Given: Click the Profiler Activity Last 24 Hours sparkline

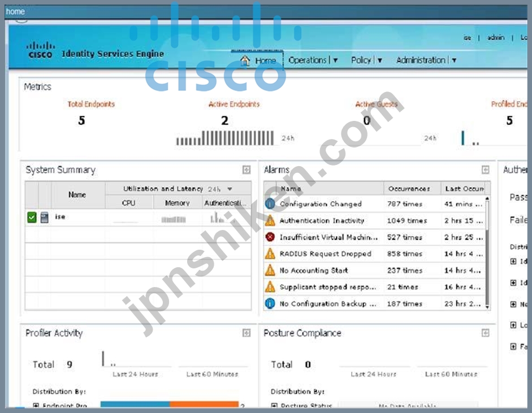Looking at the screenshot, I should click(136, 359).
